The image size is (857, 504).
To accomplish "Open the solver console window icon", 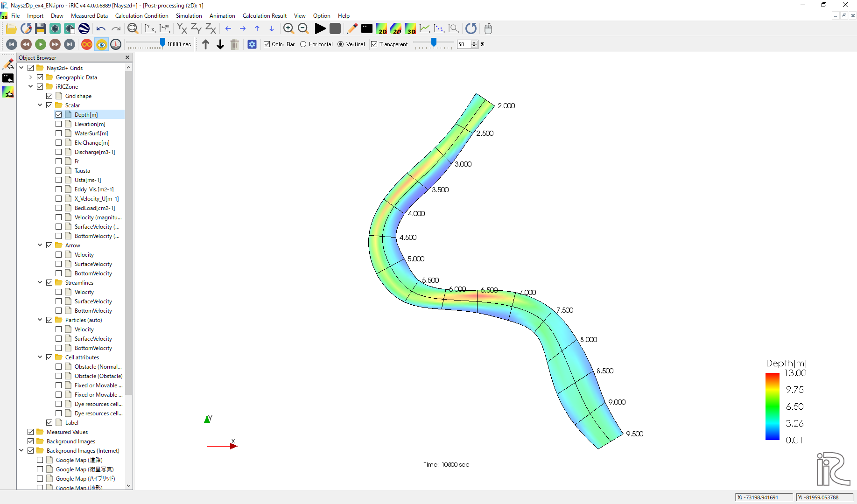I will (367, 29).
